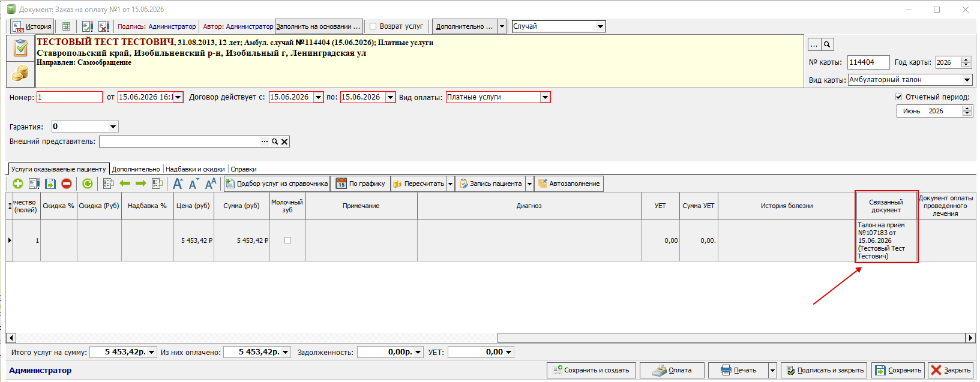Viewport: 980px width, 382px height.
Task: Open the ellipsis in the Внешний представитель field
Action: (265, 142)
